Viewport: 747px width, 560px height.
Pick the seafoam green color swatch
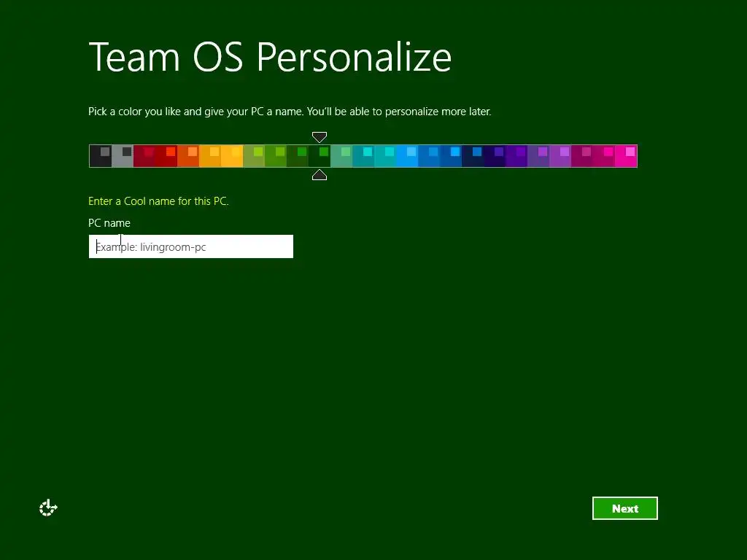coord(341,156)
